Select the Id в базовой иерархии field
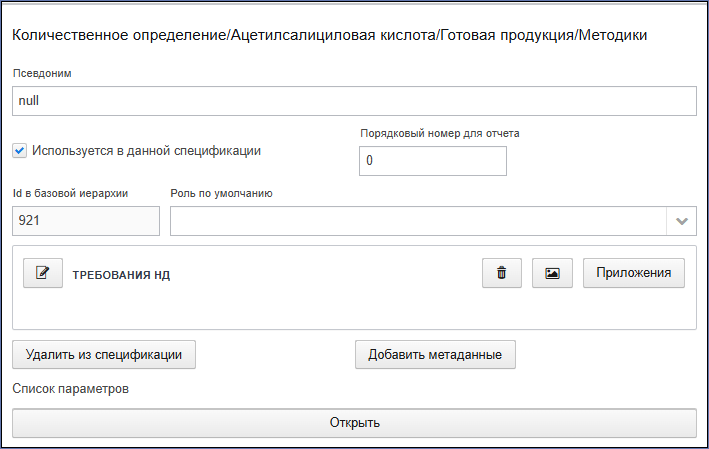The image size is (709, 449). [86, 221]
